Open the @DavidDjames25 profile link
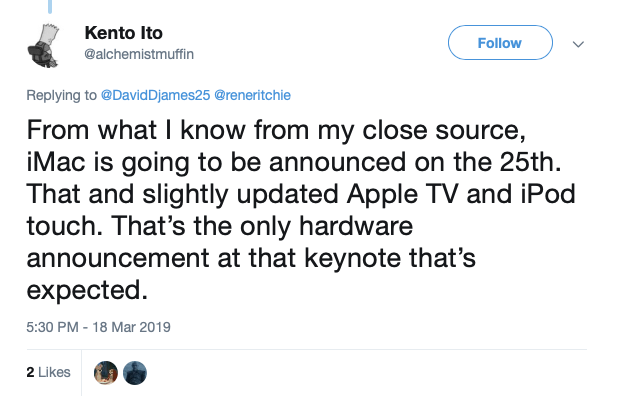Viewport: 625px width, 396px height. tap(155, 95)
